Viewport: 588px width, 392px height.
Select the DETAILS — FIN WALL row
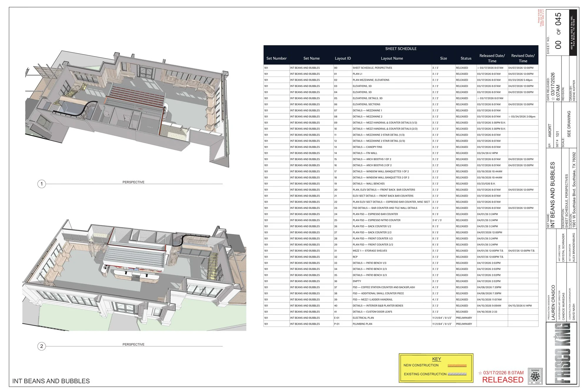pos(401,153)
